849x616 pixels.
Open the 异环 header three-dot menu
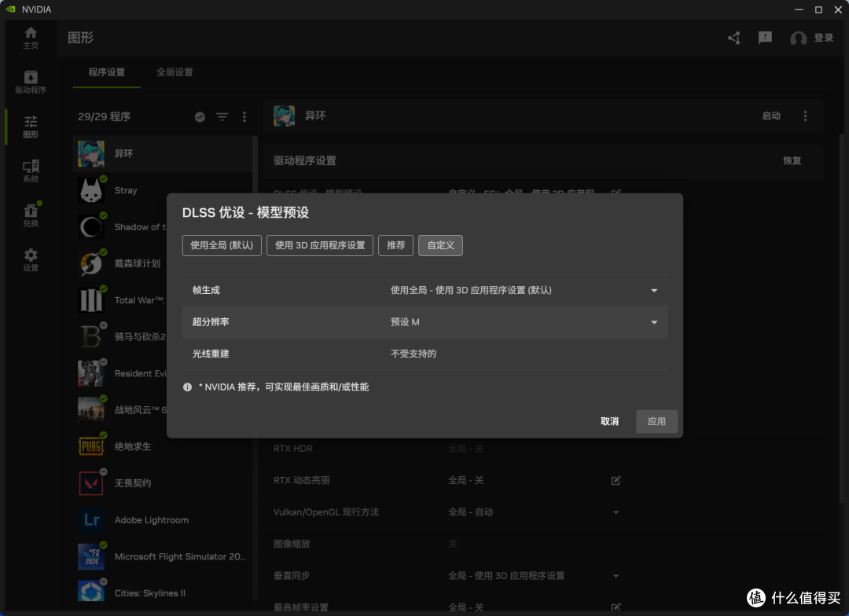click(805, 115)
